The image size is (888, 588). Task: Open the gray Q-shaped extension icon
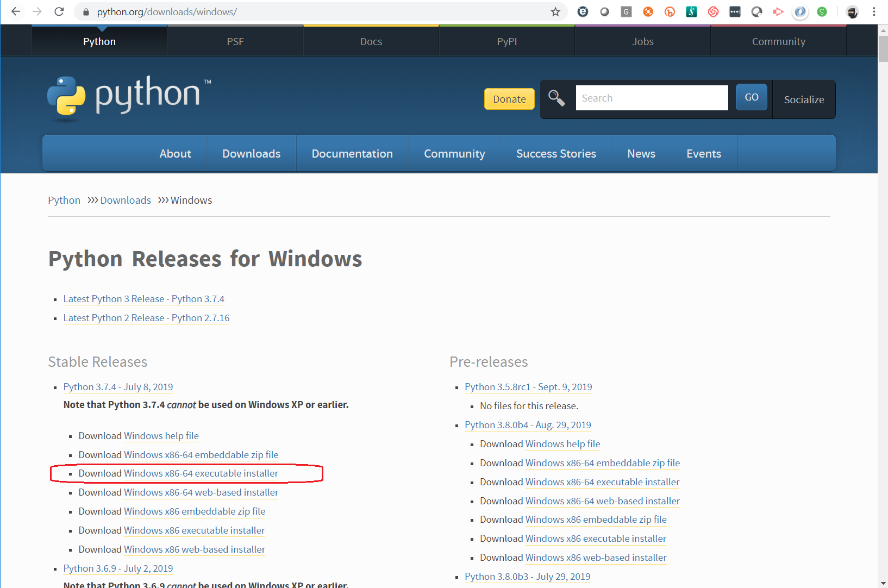[x=756, y=11]
